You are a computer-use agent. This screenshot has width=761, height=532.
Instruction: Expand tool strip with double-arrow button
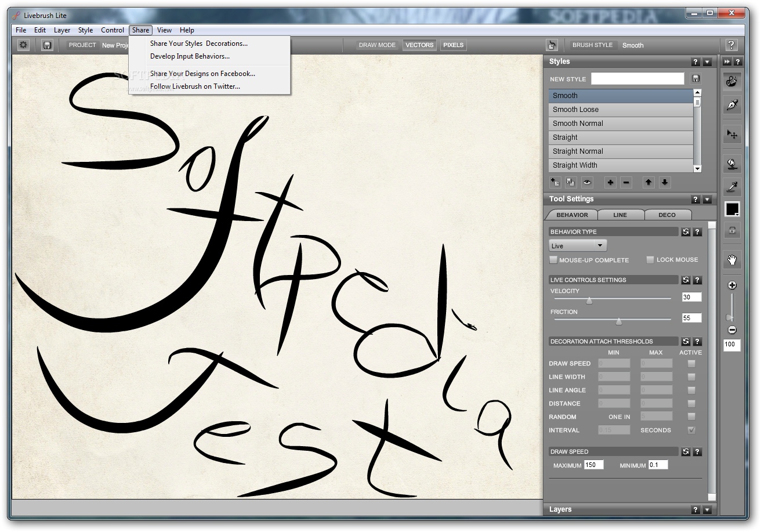727,61
